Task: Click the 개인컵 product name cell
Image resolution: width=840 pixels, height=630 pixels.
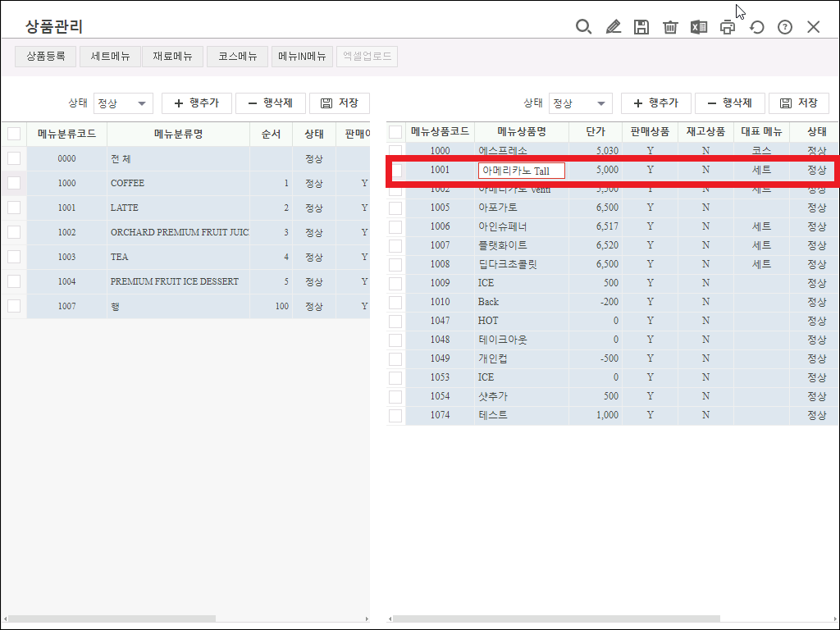Action: tap(521, 358)
